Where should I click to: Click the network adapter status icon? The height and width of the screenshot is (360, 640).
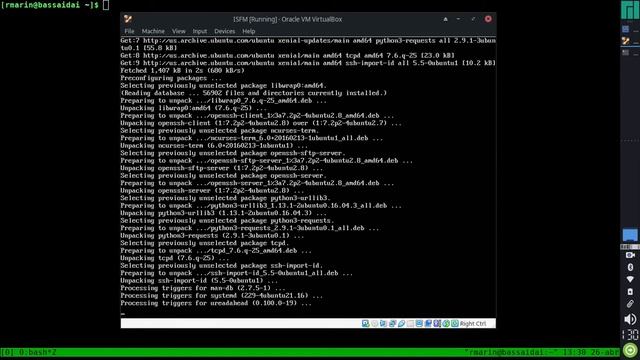(x=392, y=323)
